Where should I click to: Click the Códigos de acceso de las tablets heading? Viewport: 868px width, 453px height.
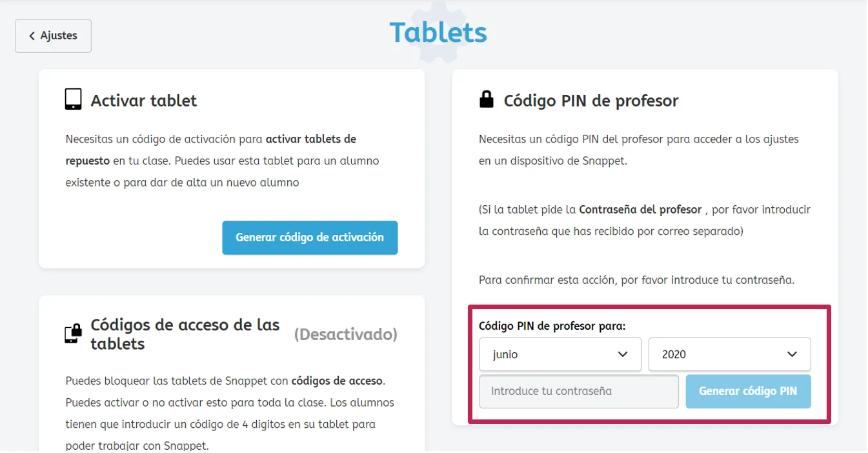pos(185,334)
